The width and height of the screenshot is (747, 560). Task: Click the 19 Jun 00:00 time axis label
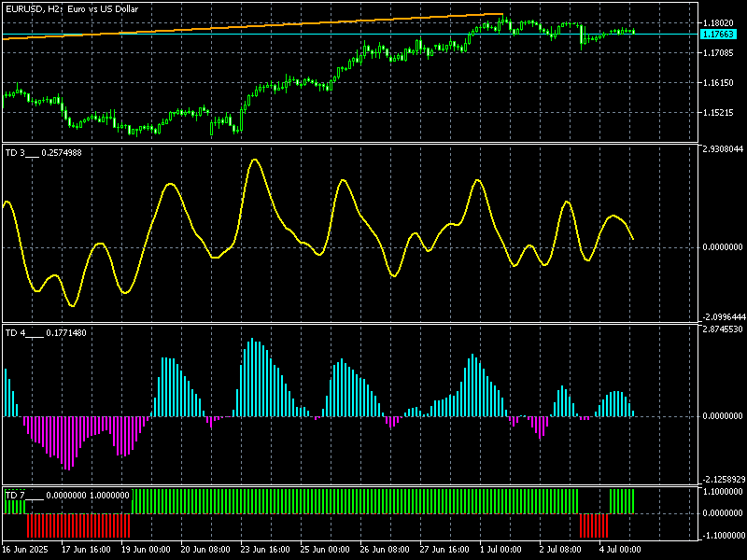(146, 549)
